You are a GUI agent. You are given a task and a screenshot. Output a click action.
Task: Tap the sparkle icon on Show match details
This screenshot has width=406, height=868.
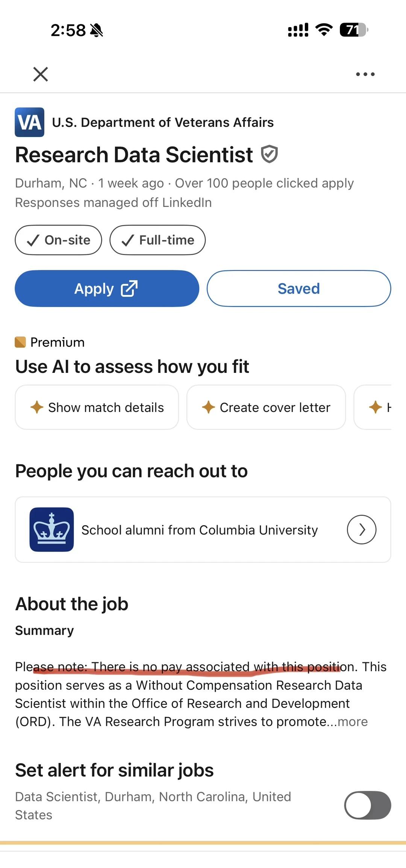[37, 407]
